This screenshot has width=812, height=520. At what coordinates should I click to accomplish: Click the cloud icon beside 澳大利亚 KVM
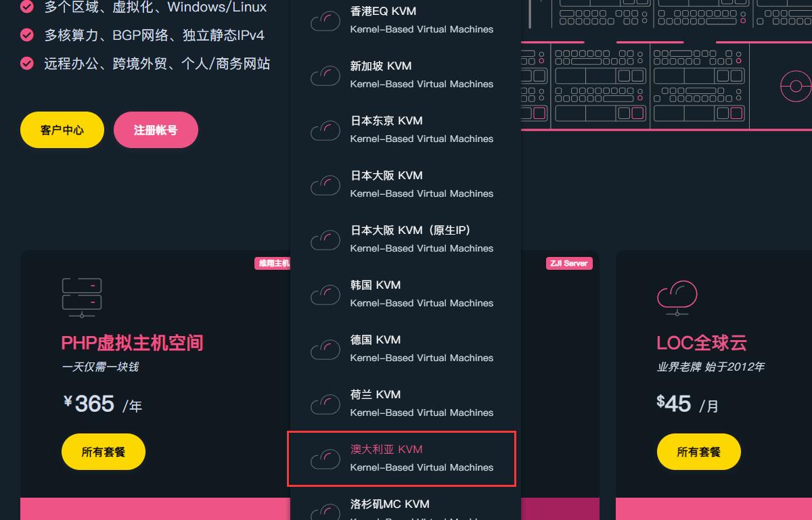[325, 459]
